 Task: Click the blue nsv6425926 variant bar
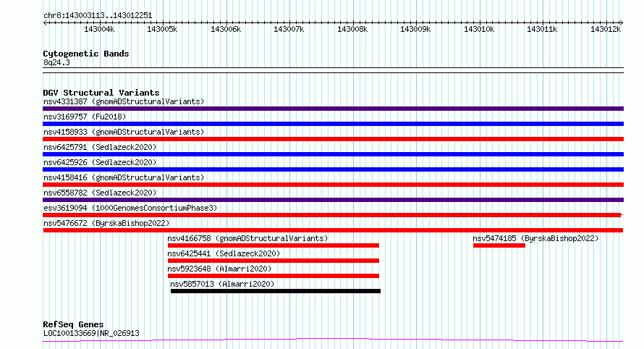333,169
